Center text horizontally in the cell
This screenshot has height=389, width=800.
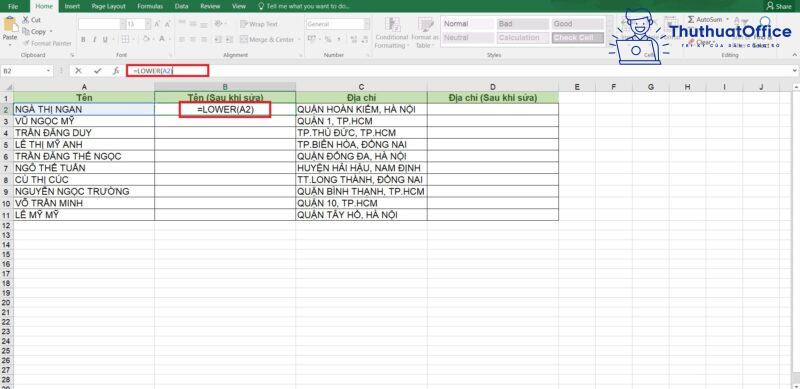(194, 39)
